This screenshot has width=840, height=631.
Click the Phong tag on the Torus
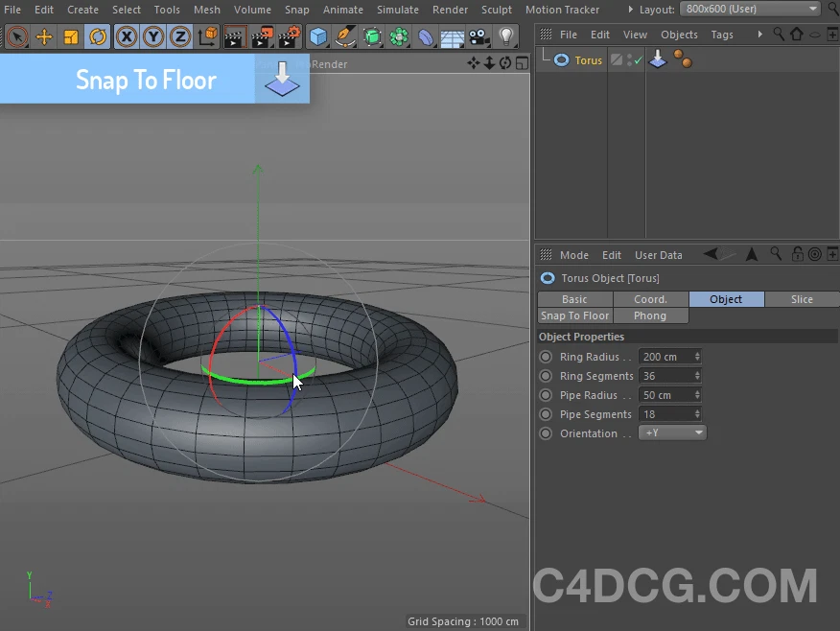pos(682,58)
